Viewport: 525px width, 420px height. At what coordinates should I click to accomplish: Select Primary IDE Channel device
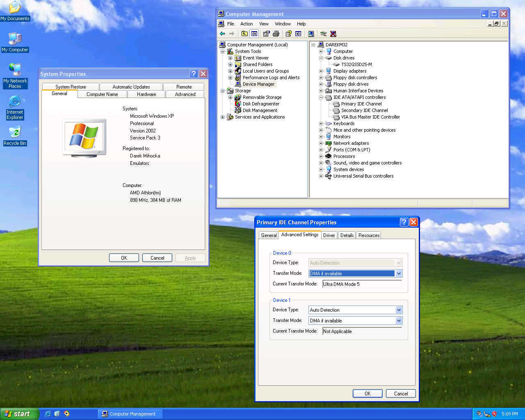(x=361, y=104)
